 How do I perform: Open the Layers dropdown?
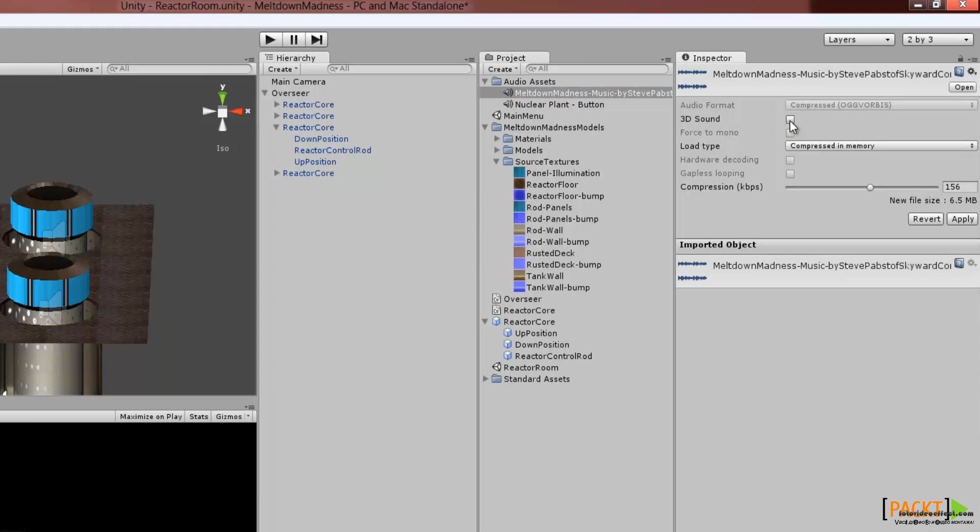pyautogui.click(x=859, y=39)
